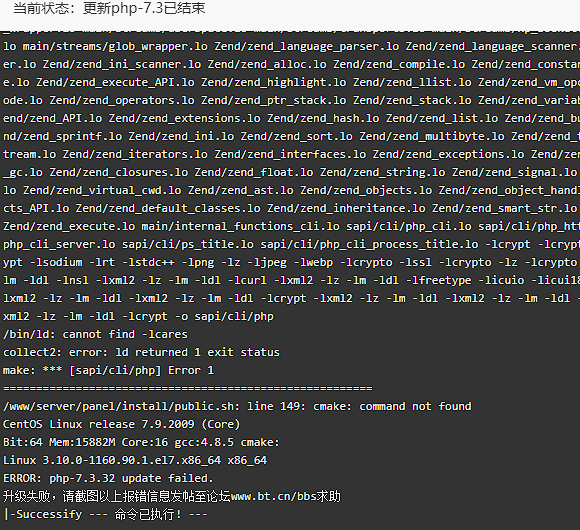Click the equals-sign separator line
Viewport: 580px width, 530px height.
coord(188,388)
